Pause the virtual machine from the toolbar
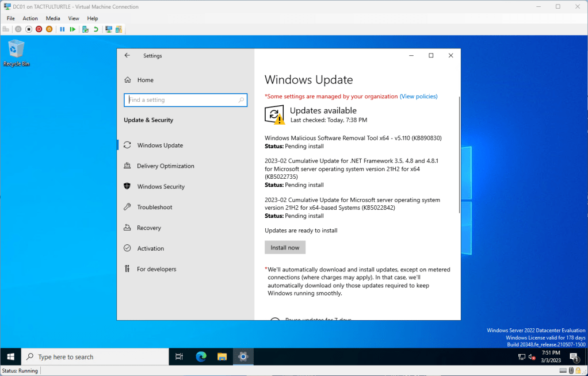Viewport: 588px width, 376px height. coord(62,29)
